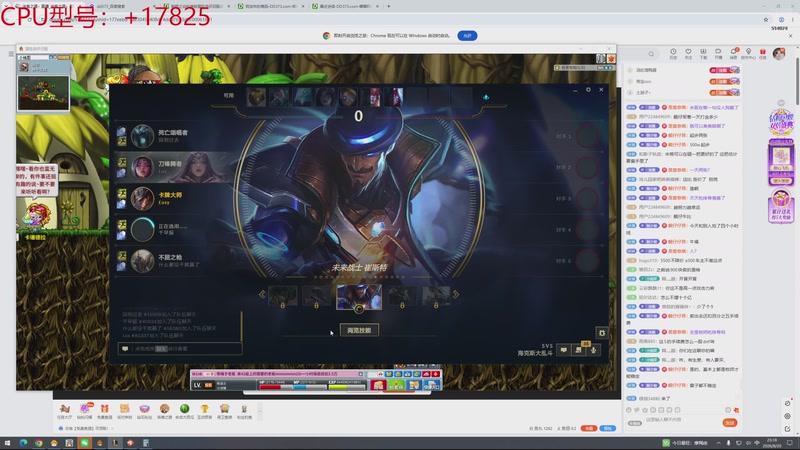The height and width of the screenshot is (450, 800).
Task: Click the blue button in the Chrome notification bar
Action: coord(467,36)
